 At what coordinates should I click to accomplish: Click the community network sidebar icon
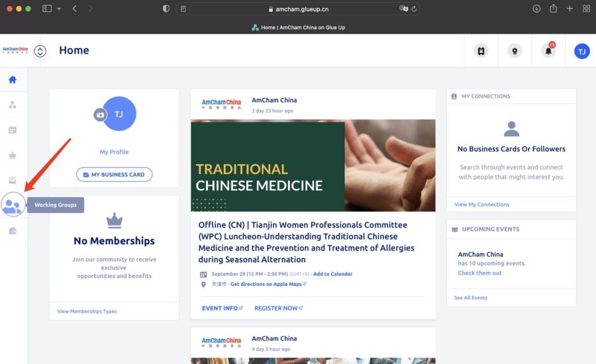[13, 105]
